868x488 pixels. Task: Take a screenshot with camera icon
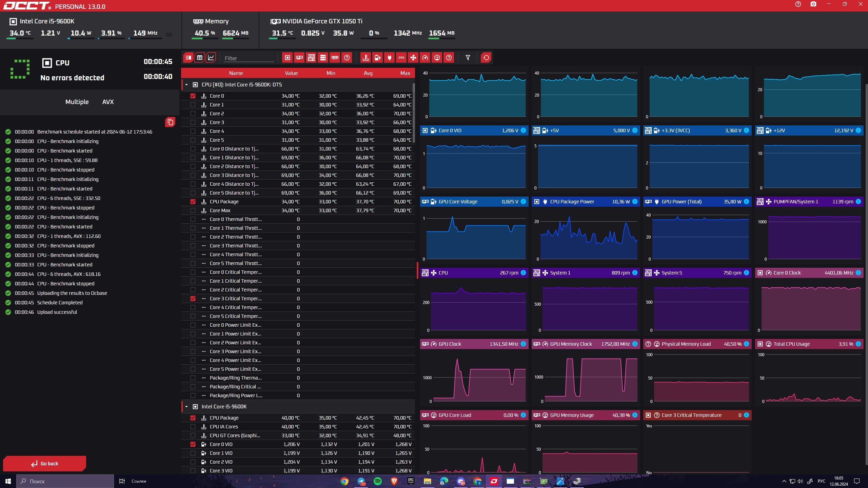click(x=813, y=4)
